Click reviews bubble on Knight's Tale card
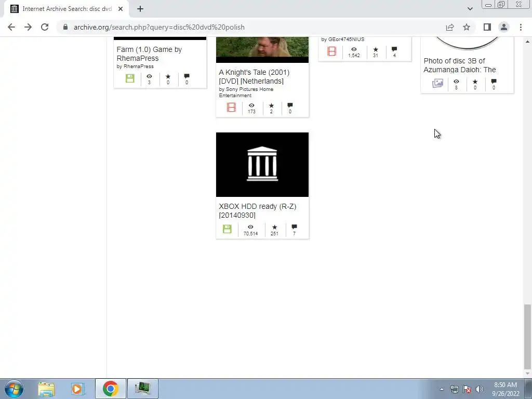 [x=290, y=105]
